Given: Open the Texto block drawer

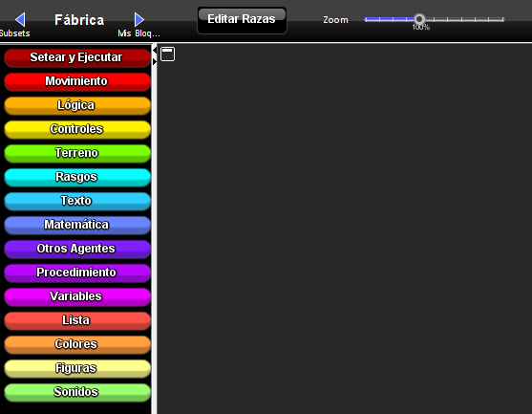Looking at the screenshot, I should (x=77, y=201).
